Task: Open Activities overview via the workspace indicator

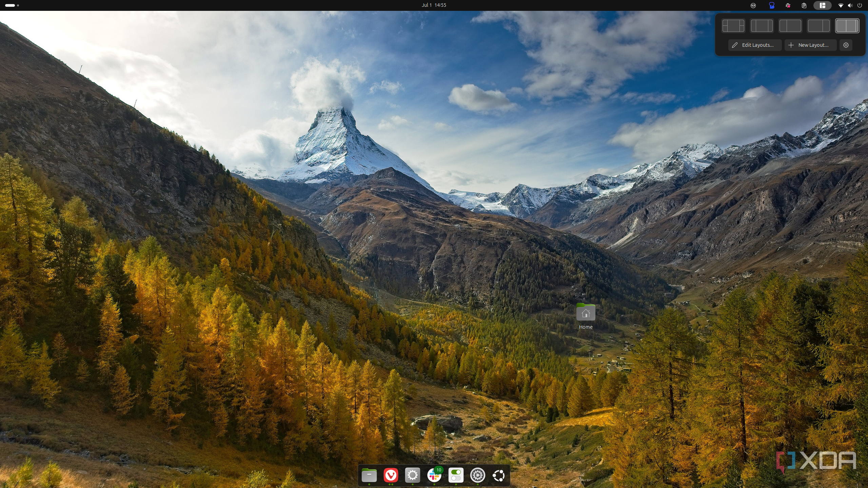Action: [x=12, y=5]
